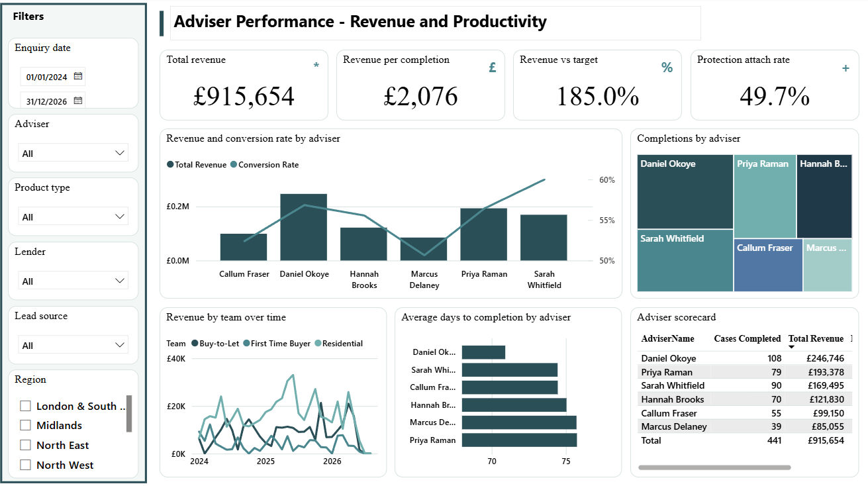
Task: Select Marcus Delaney row in Adviser scorecard
Action: coord(744,426)
